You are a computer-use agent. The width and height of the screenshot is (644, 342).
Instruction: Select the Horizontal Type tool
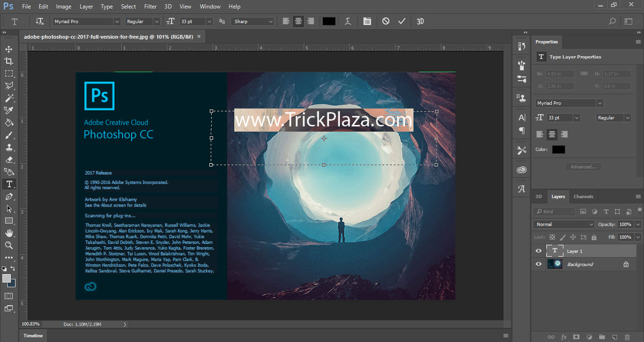[x=8, y=184]
